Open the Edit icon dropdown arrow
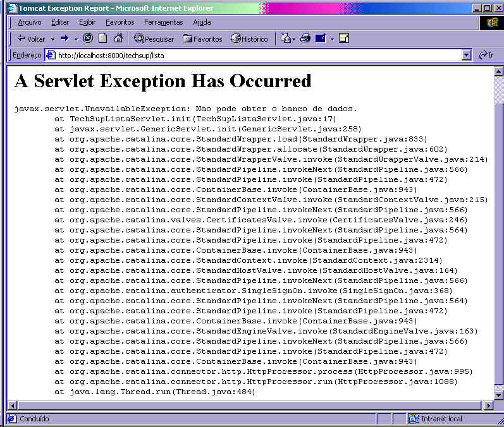 pos(333,39)
